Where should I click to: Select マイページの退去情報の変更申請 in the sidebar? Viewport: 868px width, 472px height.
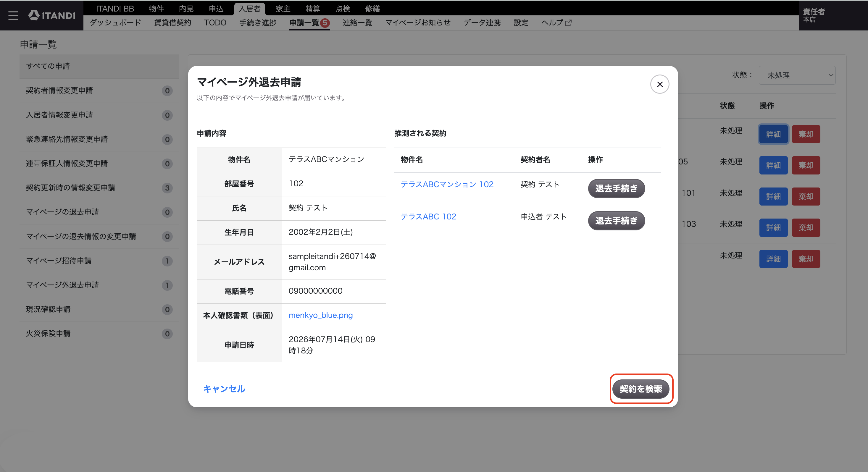(99, 236)
